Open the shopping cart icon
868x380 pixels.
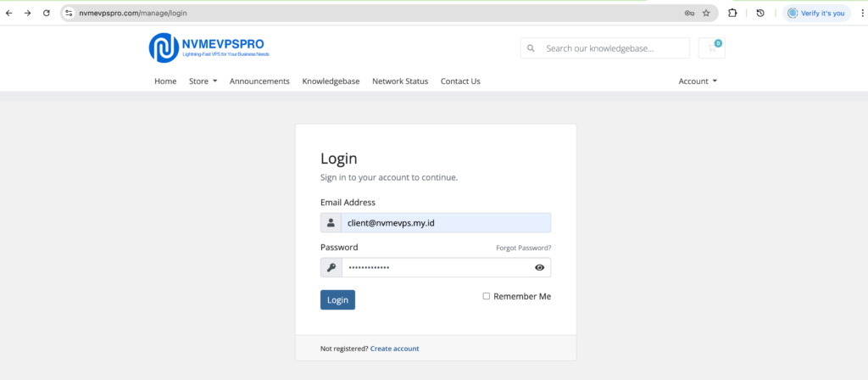(712, 48)
